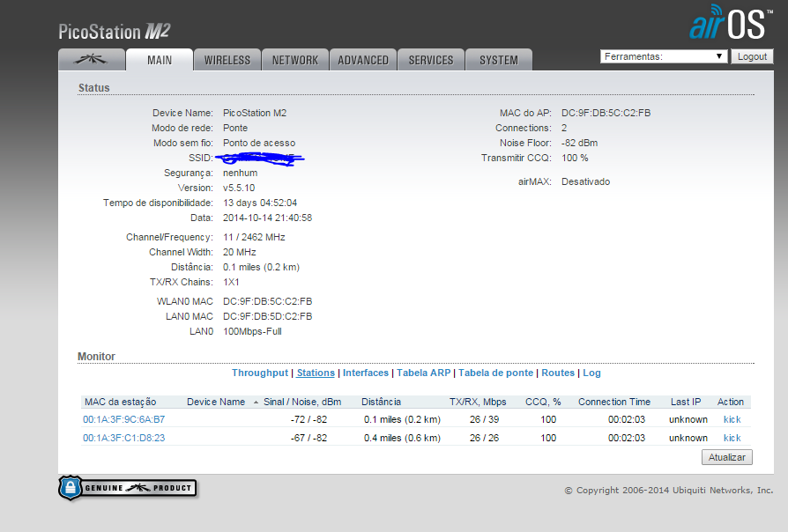788x532 pixels.
Task: Open the Stations monitor link
Action: tap(316, 373)
